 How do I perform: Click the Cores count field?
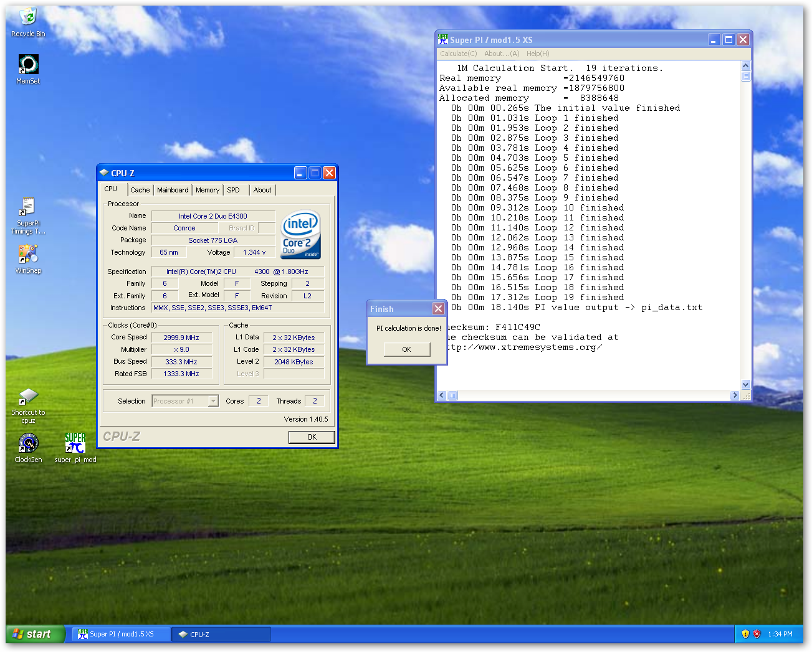point(259,401)
